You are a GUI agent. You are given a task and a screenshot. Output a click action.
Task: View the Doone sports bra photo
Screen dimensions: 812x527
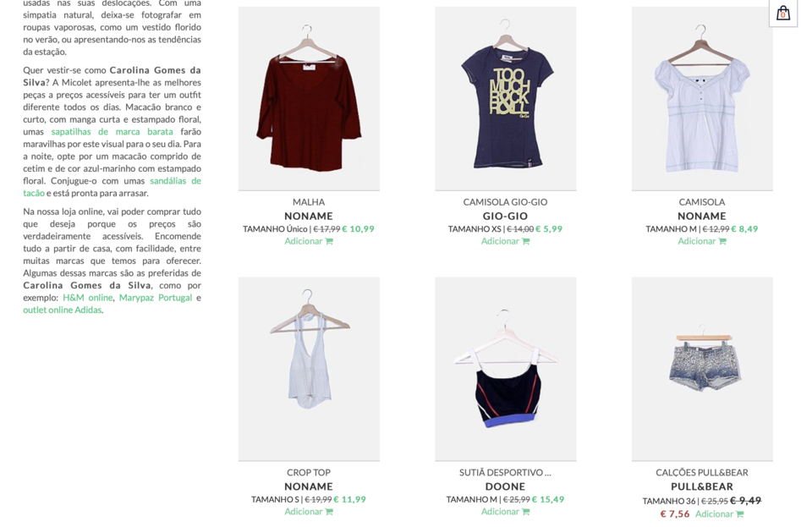pos(506,369)
